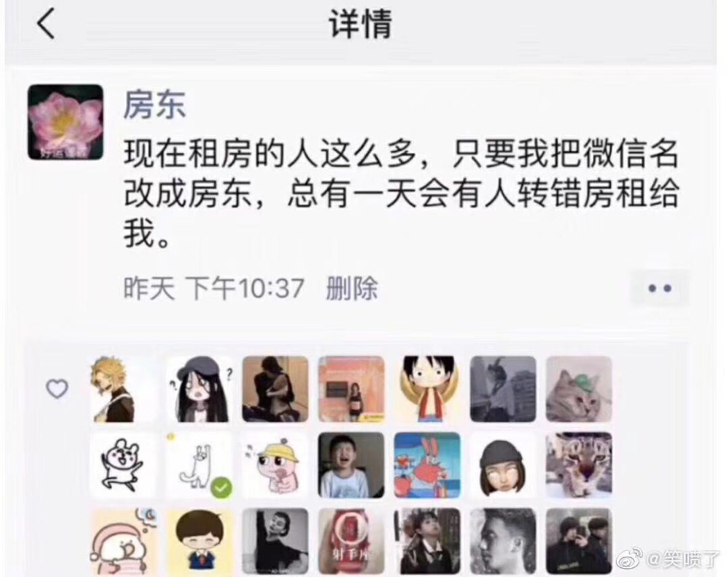The image size is (728, 577).
Task: Select the avatar with green checkmark badge
Action: (200, 464)
